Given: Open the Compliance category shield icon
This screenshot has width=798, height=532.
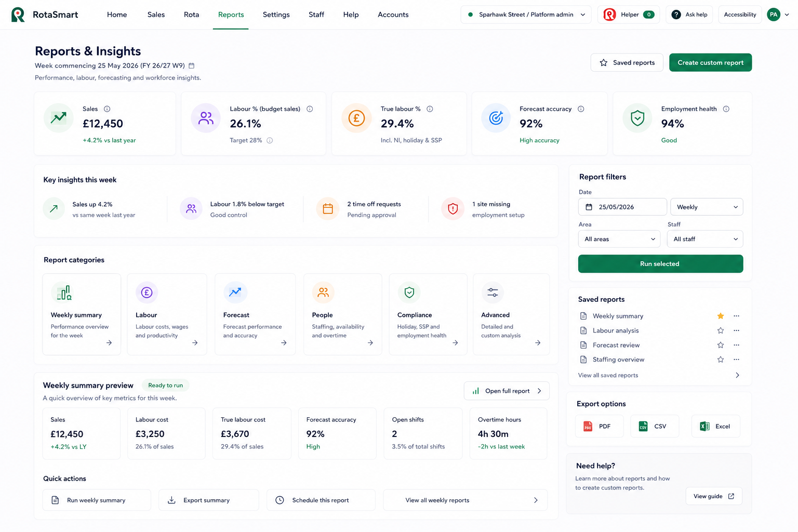Looking at the screenshot, I should coord(409,292).
